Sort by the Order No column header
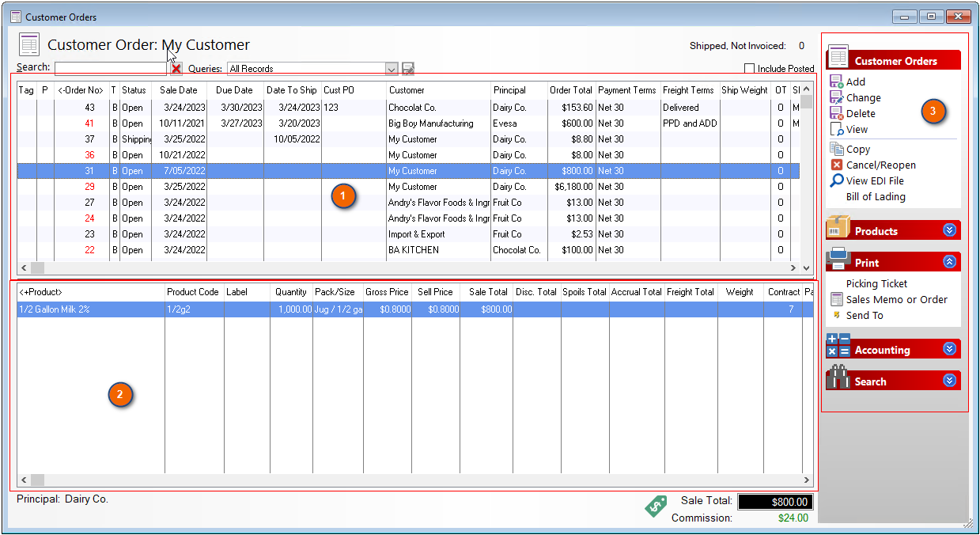Image resolution: width=980 pixels, height=535 pixels. [x=81, y=90]
